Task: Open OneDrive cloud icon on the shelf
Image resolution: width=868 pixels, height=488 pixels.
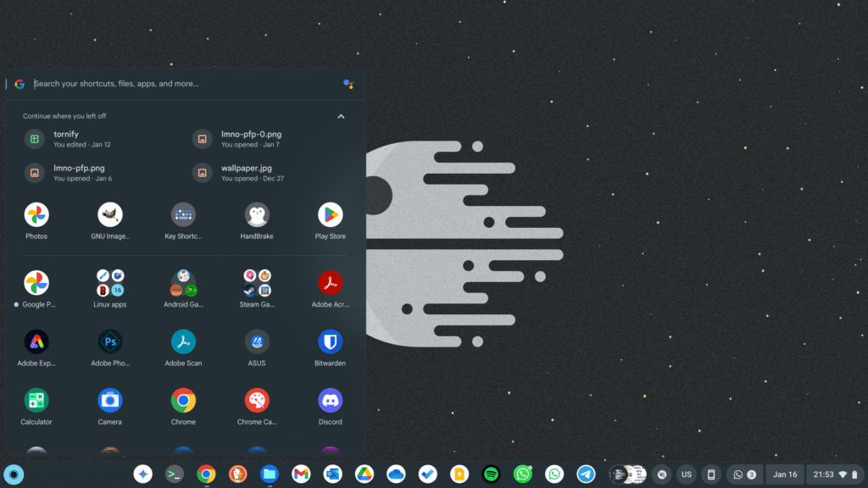Action: coord(396,474)
